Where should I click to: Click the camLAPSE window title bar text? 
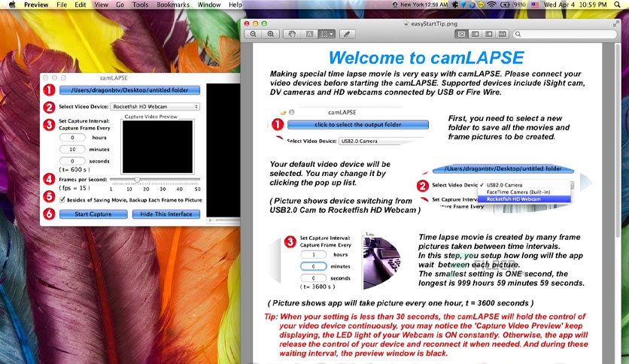pyautogui.click(x=114, y=77)
